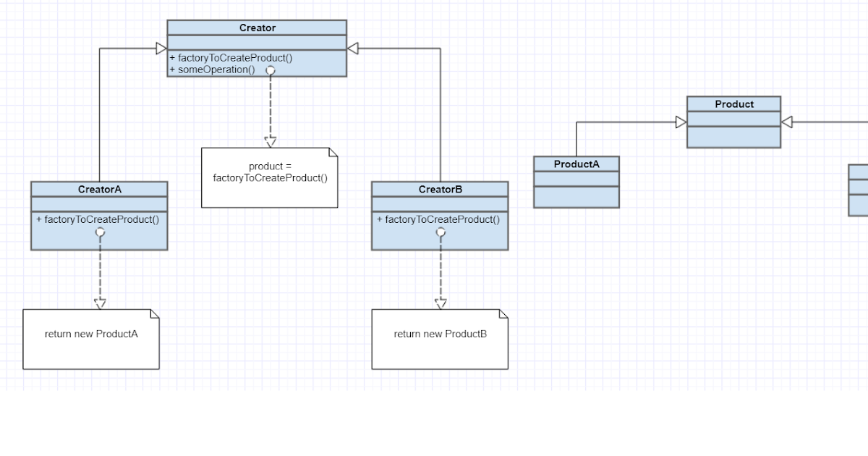Click the triangle arrowhead pointing into Product

[x=681, y=121]
